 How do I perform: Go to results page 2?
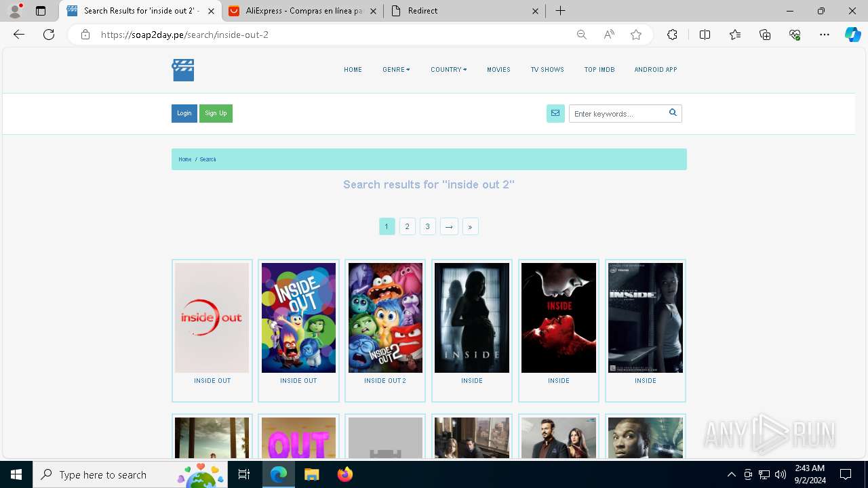[x=407, y=226]
